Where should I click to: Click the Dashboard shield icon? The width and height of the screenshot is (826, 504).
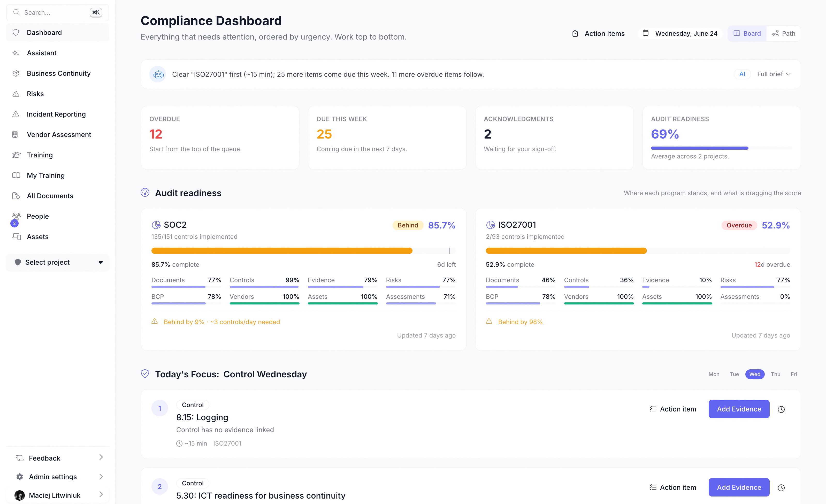[x=16, y=33]
